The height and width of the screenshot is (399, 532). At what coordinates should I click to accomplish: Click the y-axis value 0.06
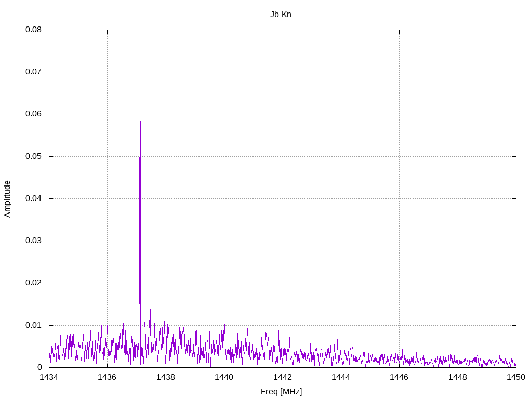pos(34,114)
